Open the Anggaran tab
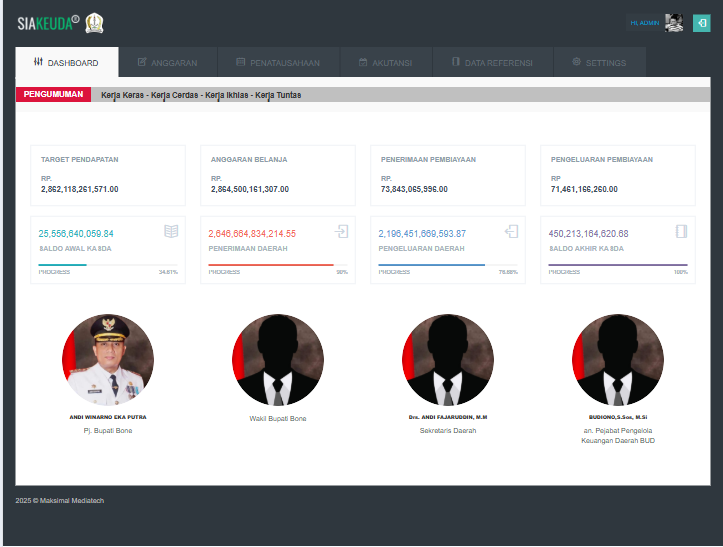The width and height of the screenshot is (723, 547). coord(167,62)
